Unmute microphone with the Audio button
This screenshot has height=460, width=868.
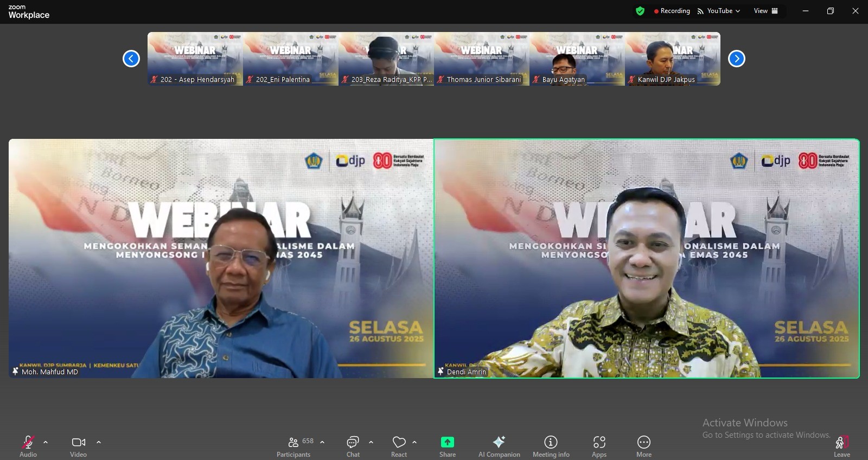pos(28,446)
